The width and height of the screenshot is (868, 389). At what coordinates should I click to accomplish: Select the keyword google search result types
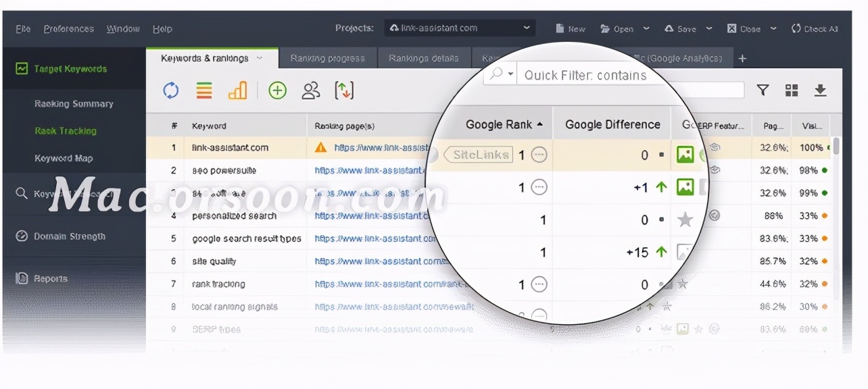tap(247, 239)
